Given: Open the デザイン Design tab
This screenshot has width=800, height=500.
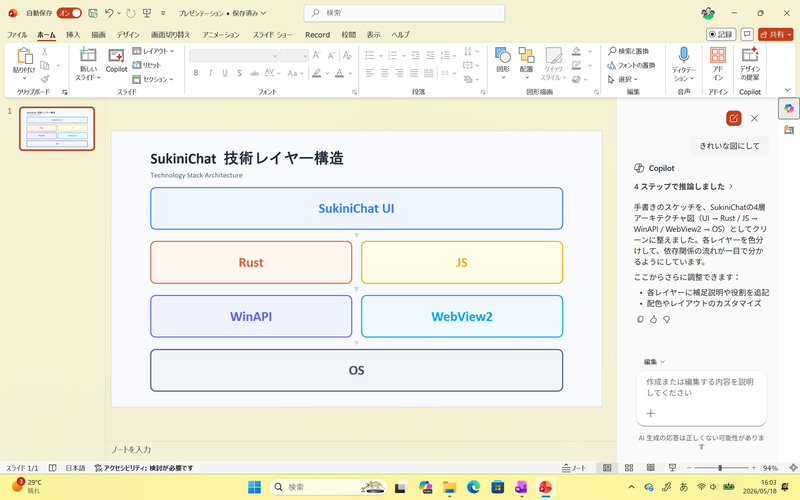Looking at the screenshot, I should pyautogui.click(x=128, y=35).
